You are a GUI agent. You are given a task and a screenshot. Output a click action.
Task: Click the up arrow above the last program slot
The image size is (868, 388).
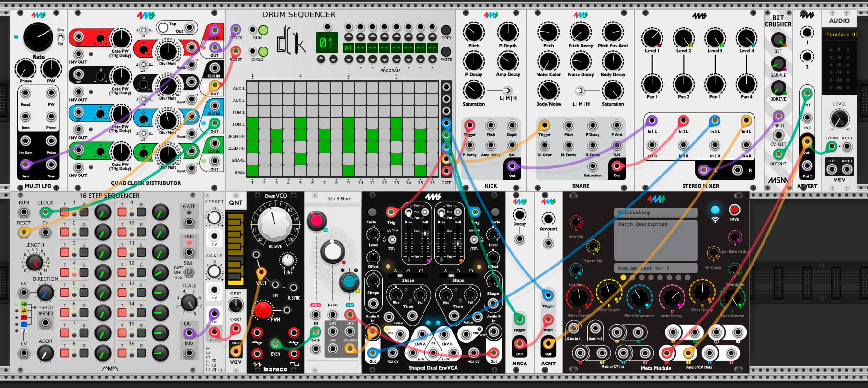432,37
